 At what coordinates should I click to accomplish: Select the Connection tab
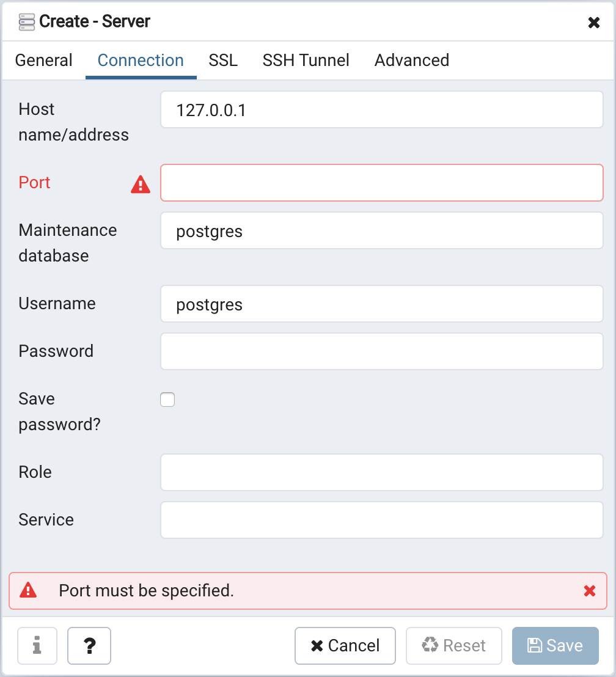click(x=141, y=60)
